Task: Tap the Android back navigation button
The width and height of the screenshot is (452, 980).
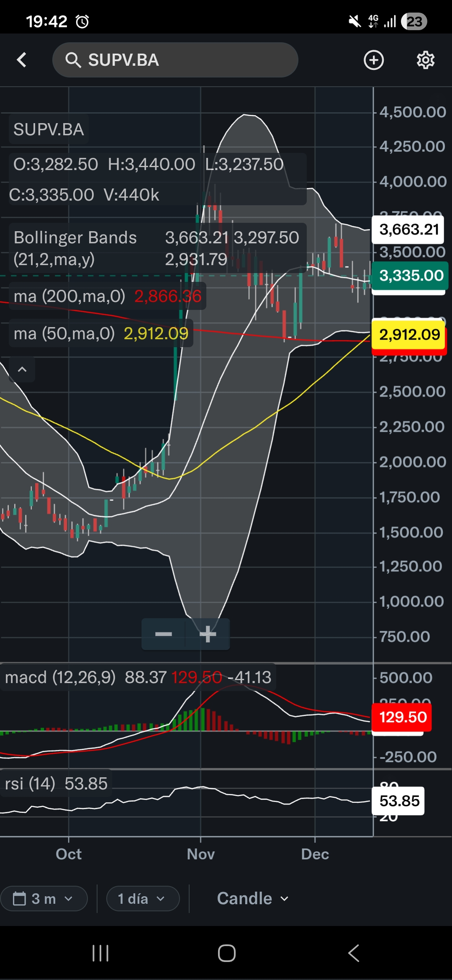Action: pyautogui.click(x=354, y=954)
